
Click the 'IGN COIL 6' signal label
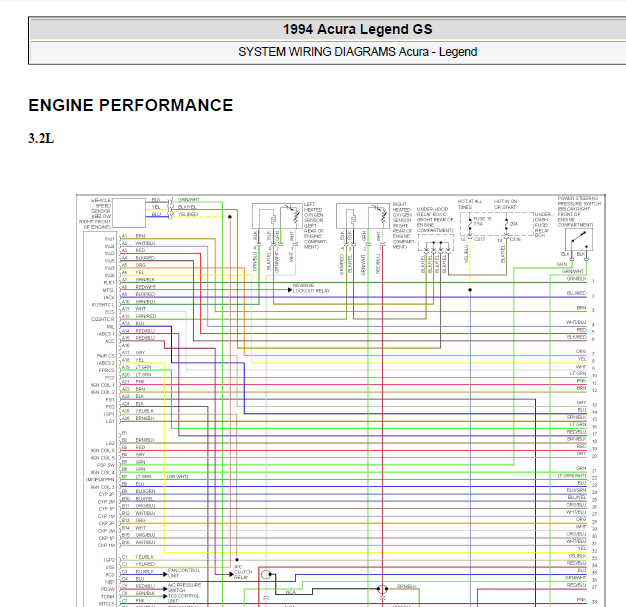point(103,450)
